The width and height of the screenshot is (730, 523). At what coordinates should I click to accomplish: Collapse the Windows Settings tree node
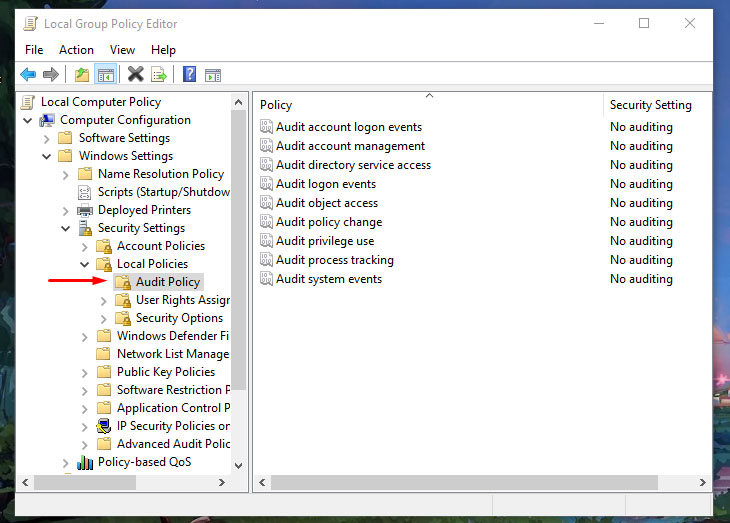point(47,156)
